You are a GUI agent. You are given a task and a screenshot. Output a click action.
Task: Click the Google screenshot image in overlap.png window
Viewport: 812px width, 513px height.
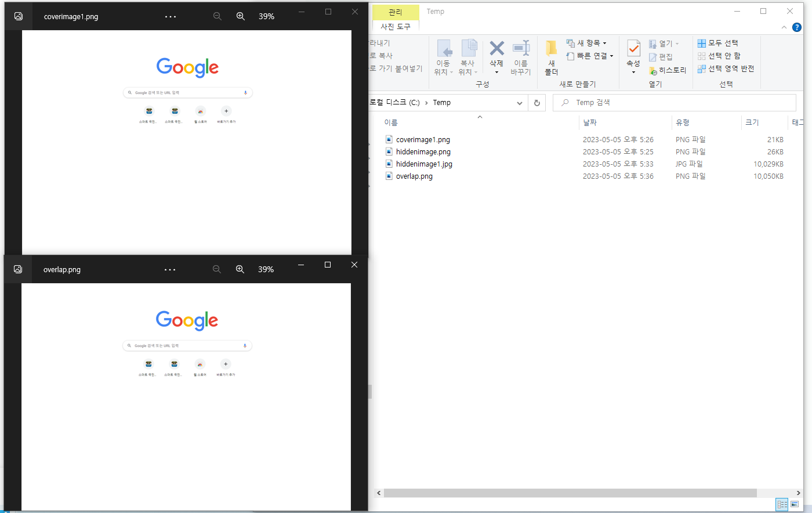pos(186,397)
